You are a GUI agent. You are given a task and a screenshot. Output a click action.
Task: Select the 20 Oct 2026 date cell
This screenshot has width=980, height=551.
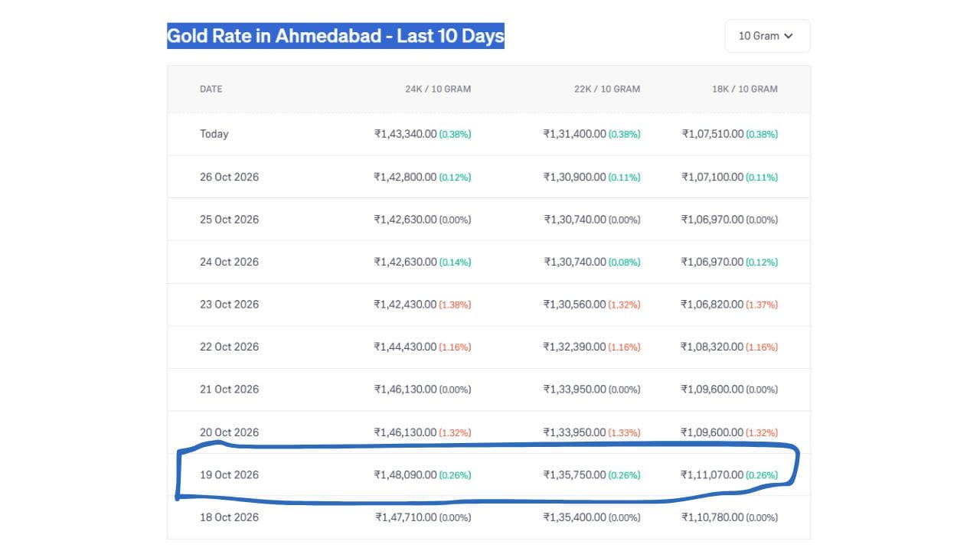coord(230,432)
